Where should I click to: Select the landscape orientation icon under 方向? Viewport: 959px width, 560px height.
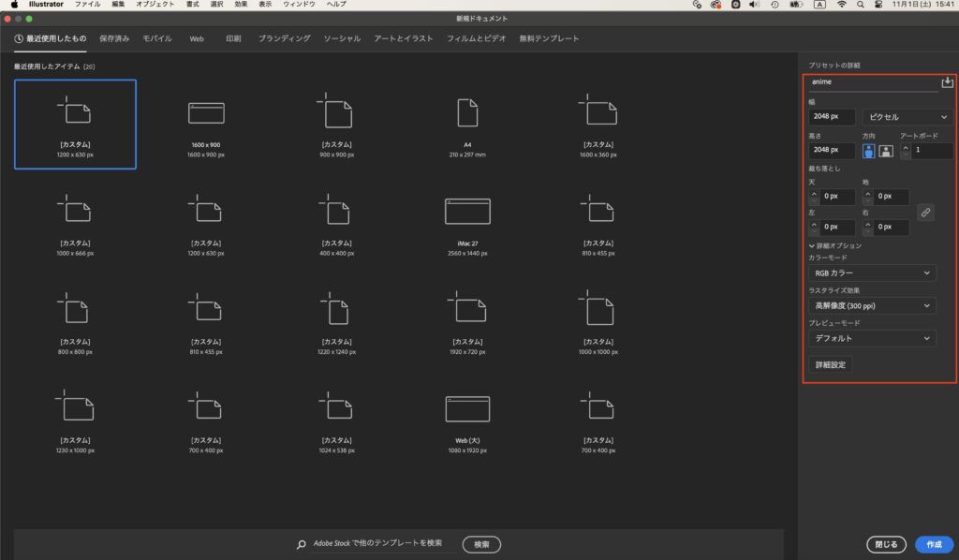884,150
